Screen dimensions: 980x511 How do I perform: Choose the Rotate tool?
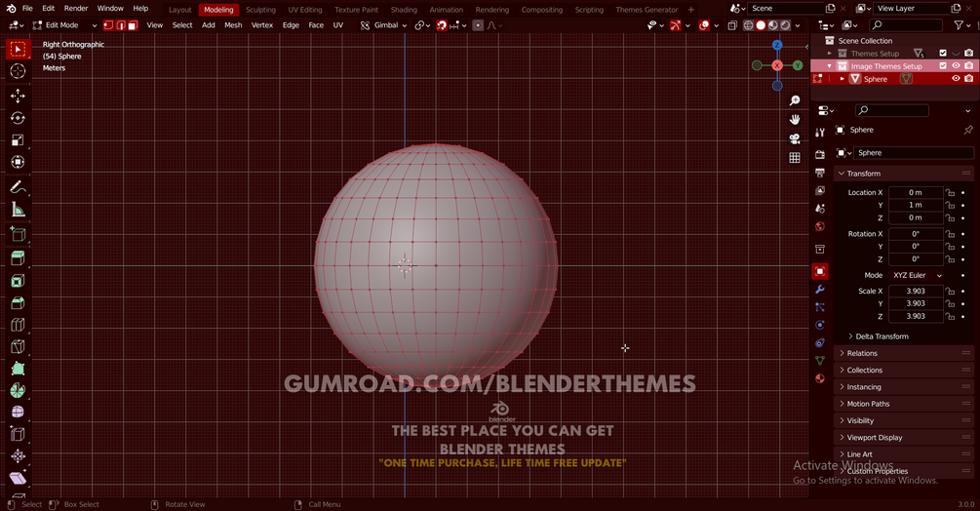(x=18, y=118)
